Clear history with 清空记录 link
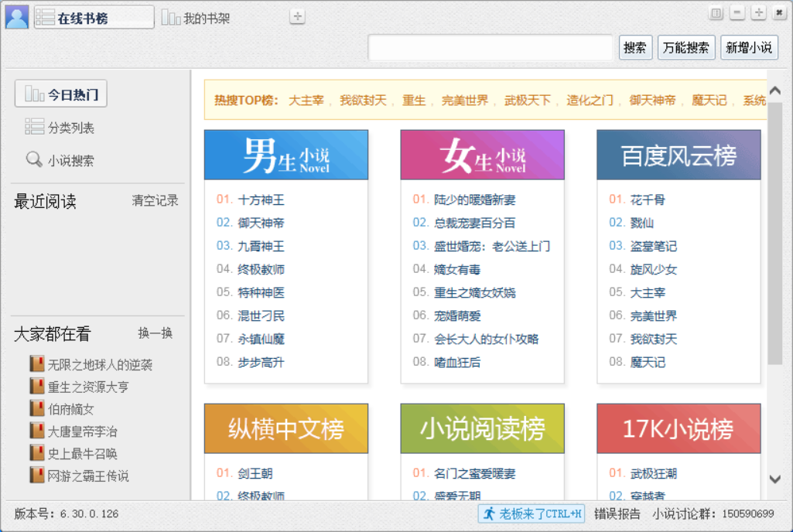Screen dimensions: 793x532 (155, 201)
